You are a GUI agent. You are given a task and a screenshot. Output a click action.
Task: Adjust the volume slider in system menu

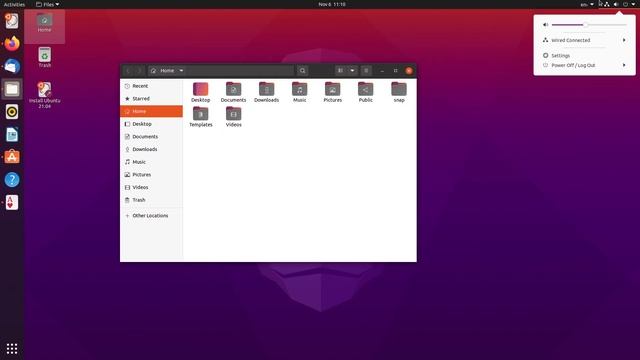(589, 25)
